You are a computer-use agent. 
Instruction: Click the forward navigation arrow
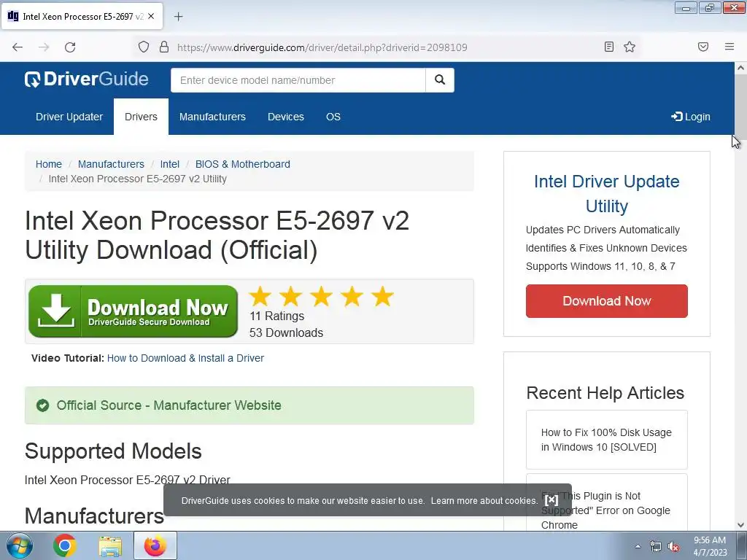click(x=44, y=47)
